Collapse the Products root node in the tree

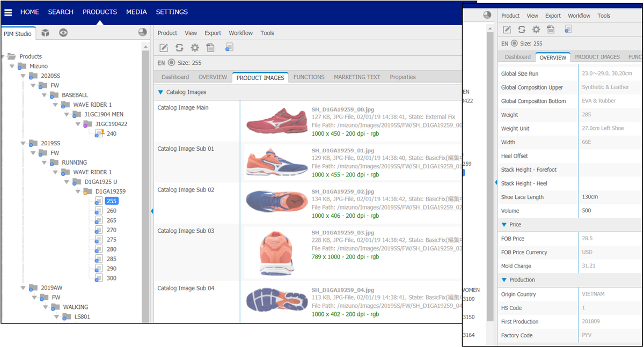3,56
